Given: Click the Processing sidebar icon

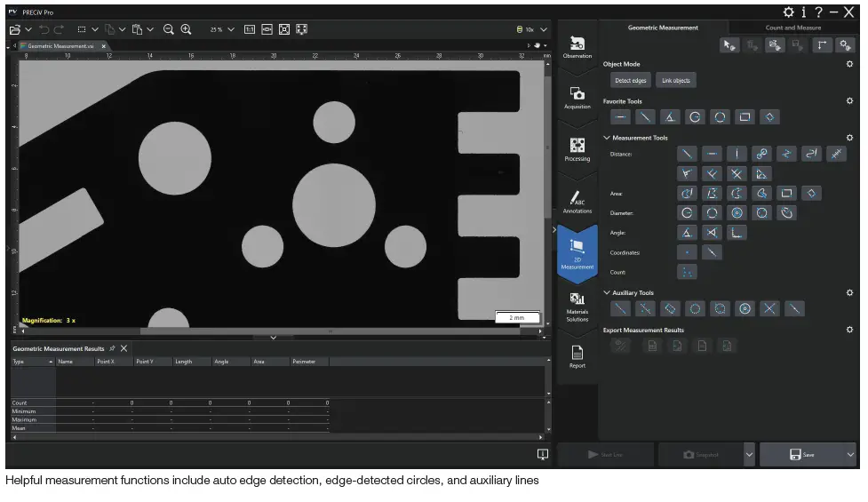Looking at the screenshot, I should click(x=577, y=148).
